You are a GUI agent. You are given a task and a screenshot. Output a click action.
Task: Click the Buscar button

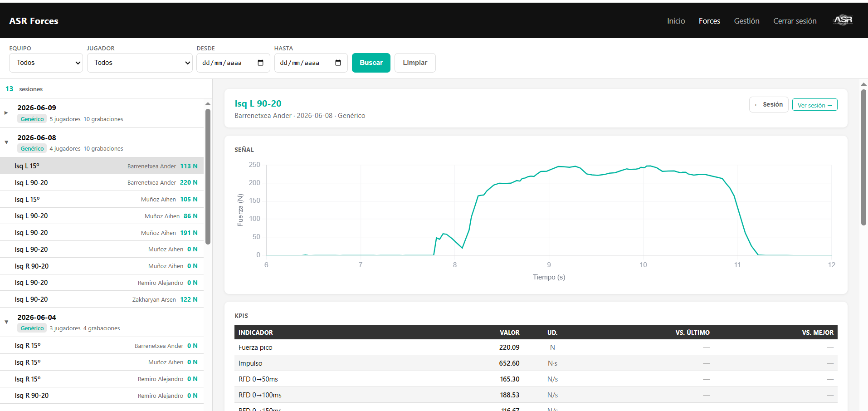coord(371,63)
